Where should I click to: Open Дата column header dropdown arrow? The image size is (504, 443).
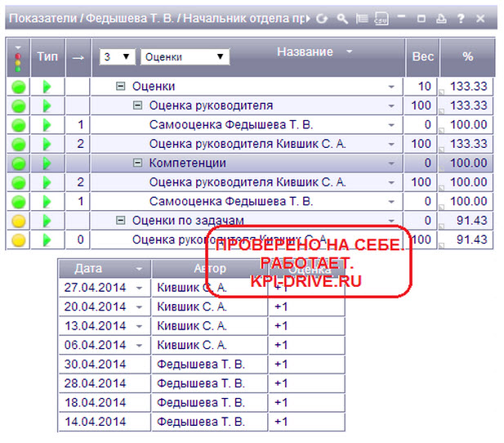click(139, 269)
